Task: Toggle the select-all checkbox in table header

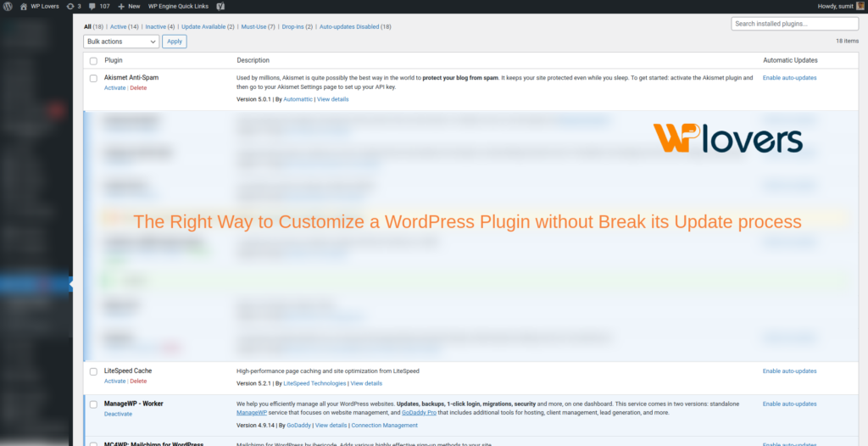Action: (93, 61)
